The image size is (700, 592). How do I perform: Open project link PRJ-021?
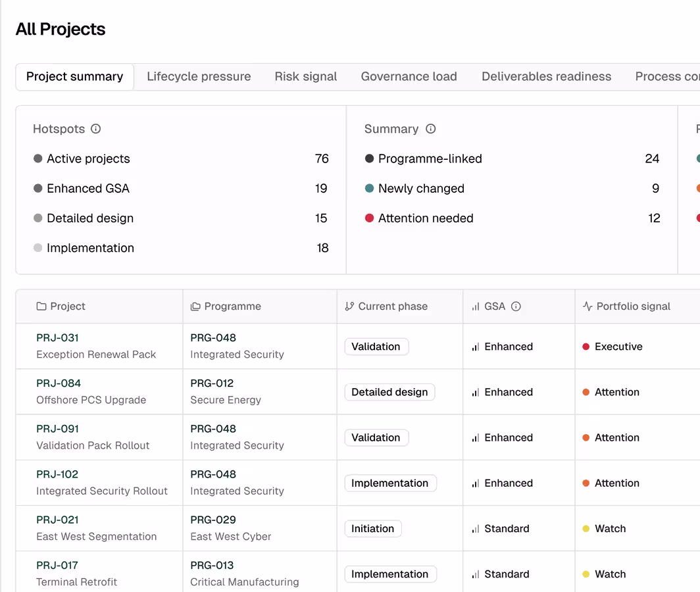click(x=58, y=520)
